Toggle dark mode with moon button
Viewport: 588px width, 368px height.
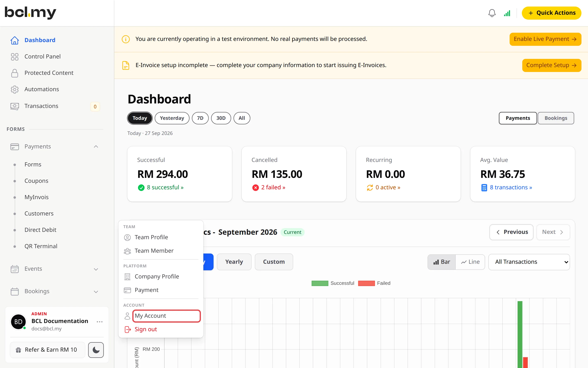coord(96,350)
